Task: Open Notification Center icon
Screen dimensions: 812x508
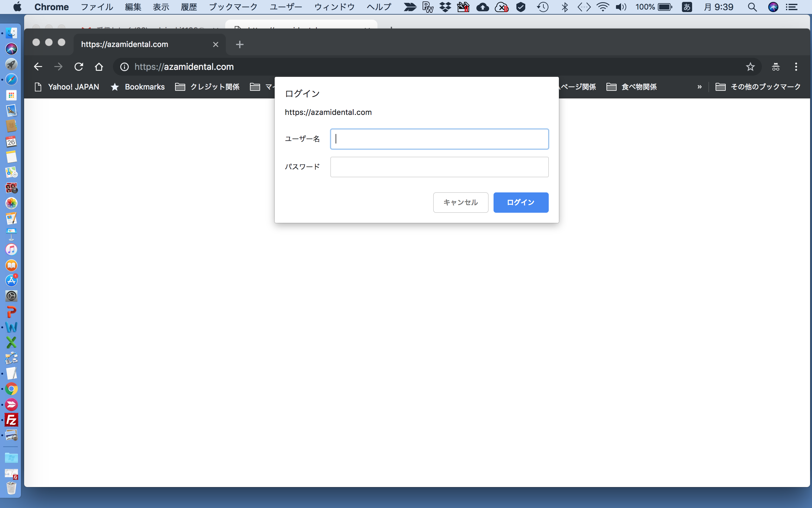Action: pos(792,7)
